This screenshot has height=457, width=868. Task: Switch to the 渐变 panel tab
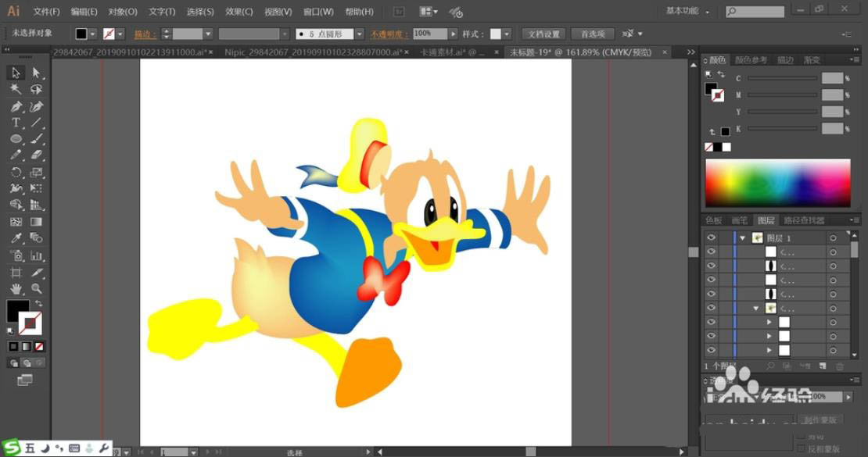point(812,59)
